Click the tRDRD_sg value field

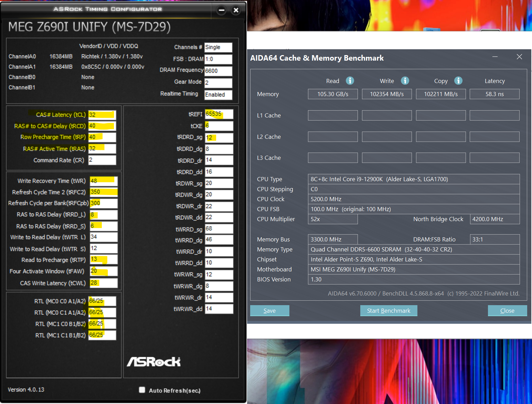coord(219,138)
